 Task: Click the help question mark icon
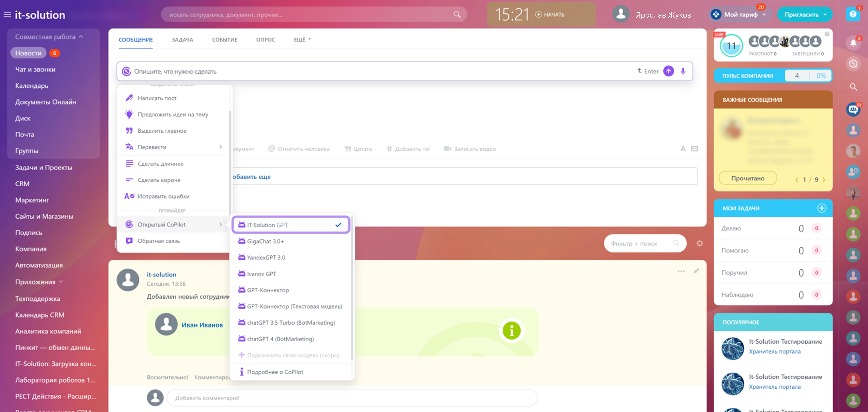pyautogui.click(x=853, y=14)
